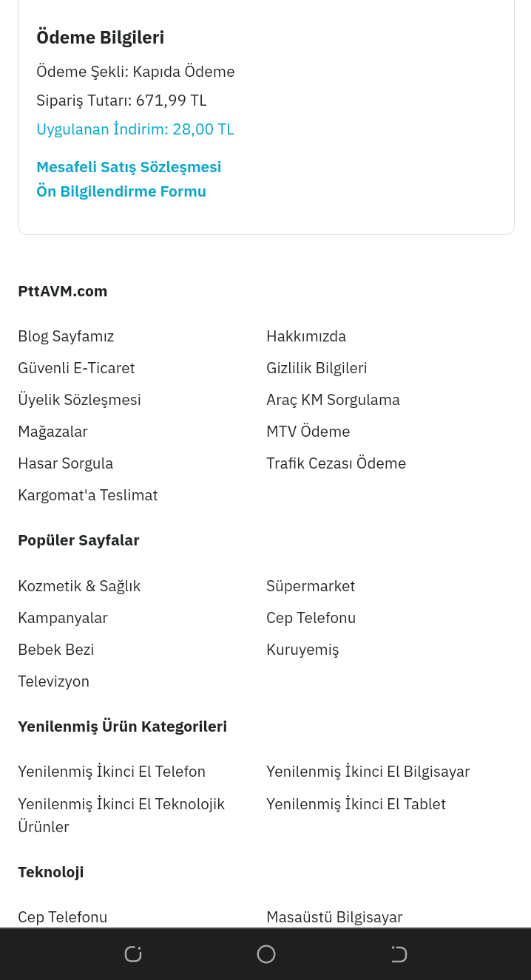Go to MTV Ödeme page

click(308, 432)
